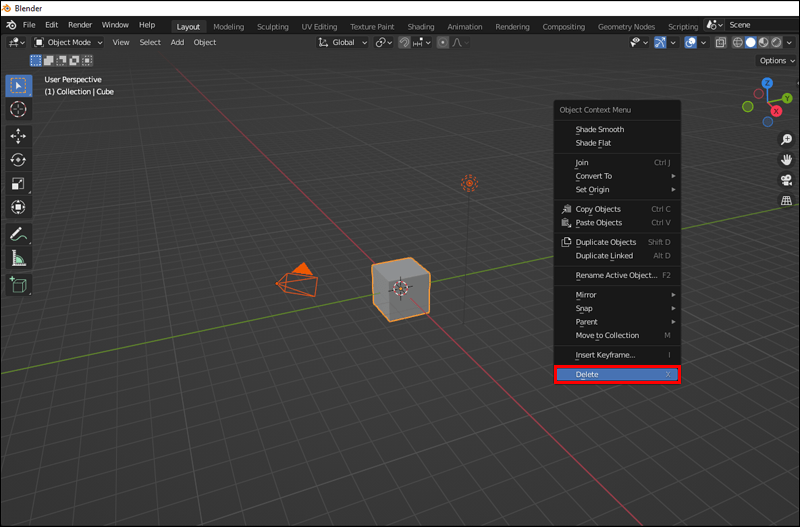Toggle snapping magnet in the header
The image size is (800, 527).
(x=404, y=43)
